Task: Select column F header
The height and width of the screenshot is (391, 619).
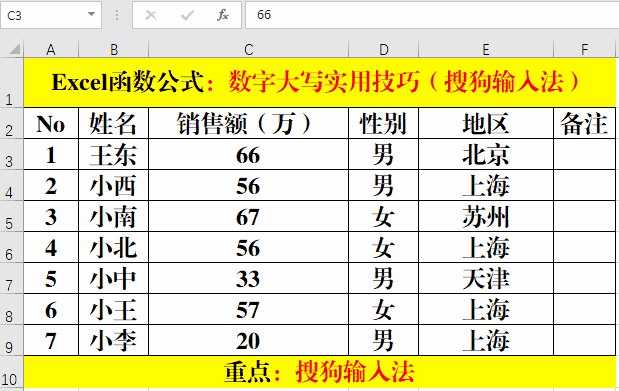Action: coord(585,49)
